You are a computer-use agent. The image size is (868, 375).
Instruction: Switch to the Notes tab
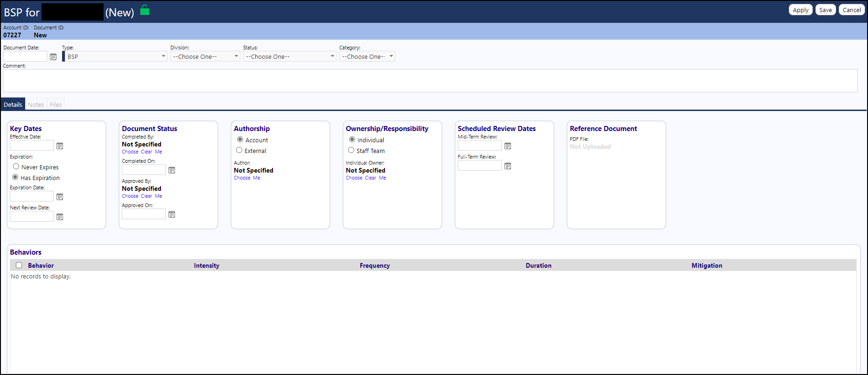click(36, 104)
